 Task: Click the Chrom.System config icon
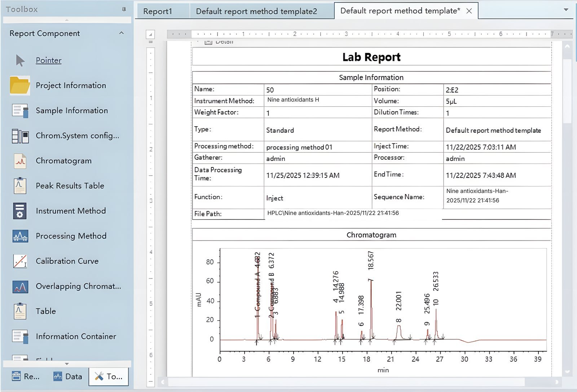[20, 136]
